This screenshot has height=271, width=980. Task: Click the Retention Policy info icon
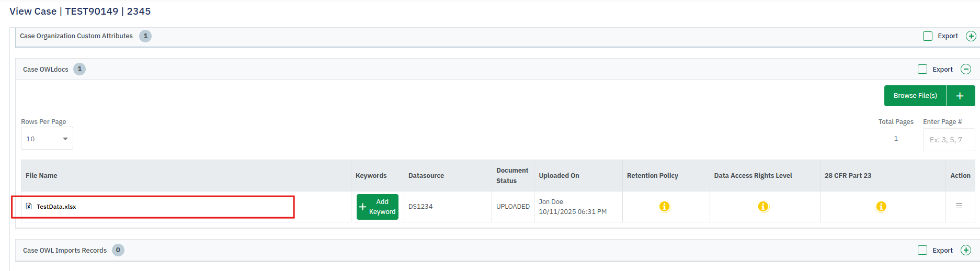664,207
